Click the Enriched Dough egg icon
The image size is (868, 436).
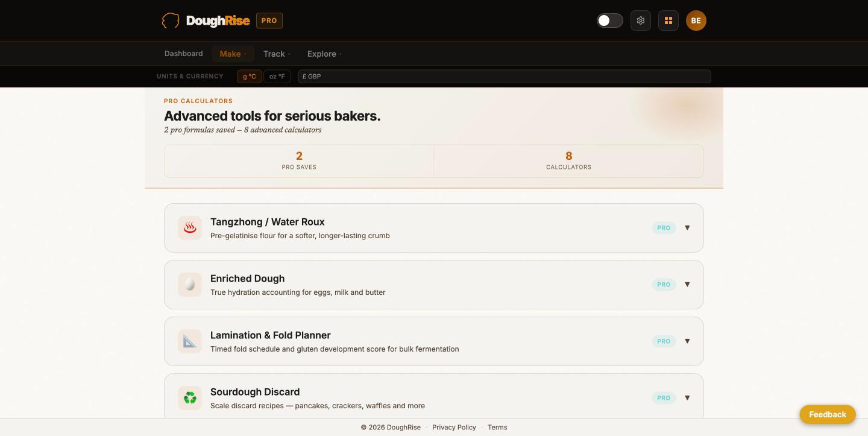190,285
